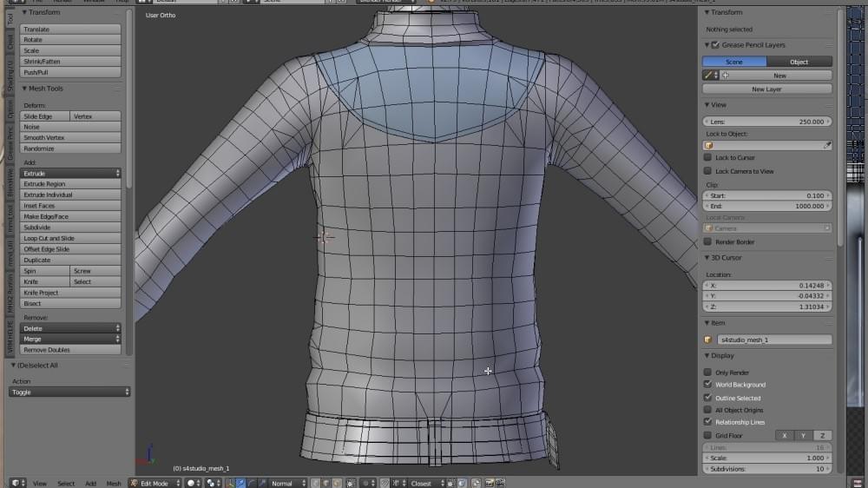Open the Closest snap target dropdown

pos(426,483)
